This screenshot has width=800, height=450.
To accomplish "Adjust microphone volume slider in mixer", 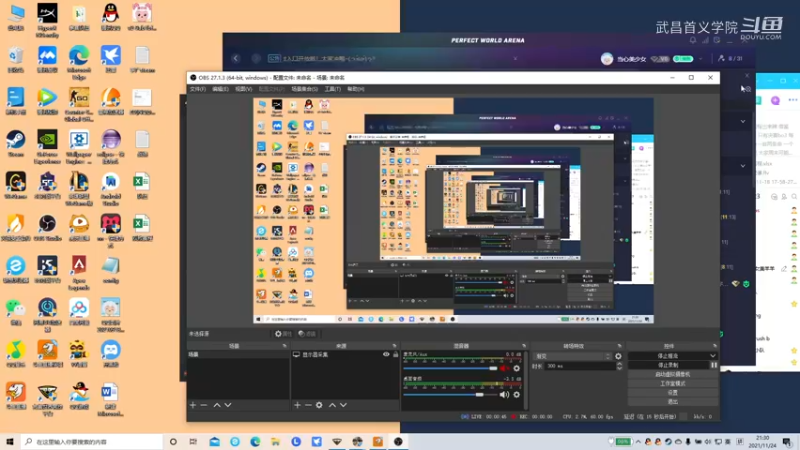I will 450,368.
